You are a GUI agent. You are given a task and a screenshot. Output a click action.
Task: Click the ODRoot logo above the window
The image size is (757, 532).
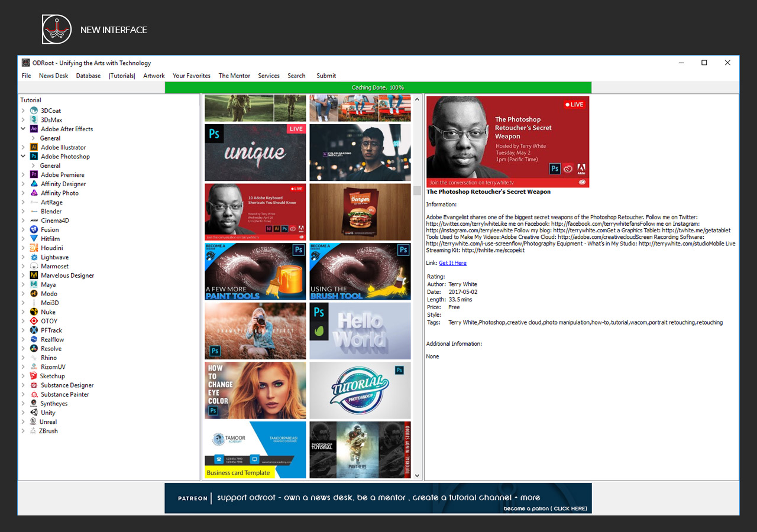coord(57,30)
